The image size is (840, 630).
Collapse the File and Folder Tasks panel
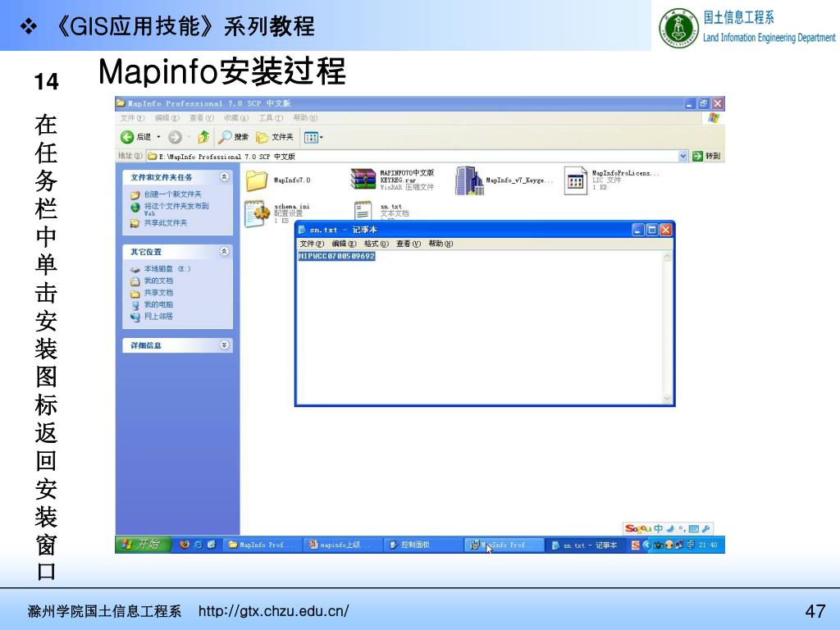point(225,177)
